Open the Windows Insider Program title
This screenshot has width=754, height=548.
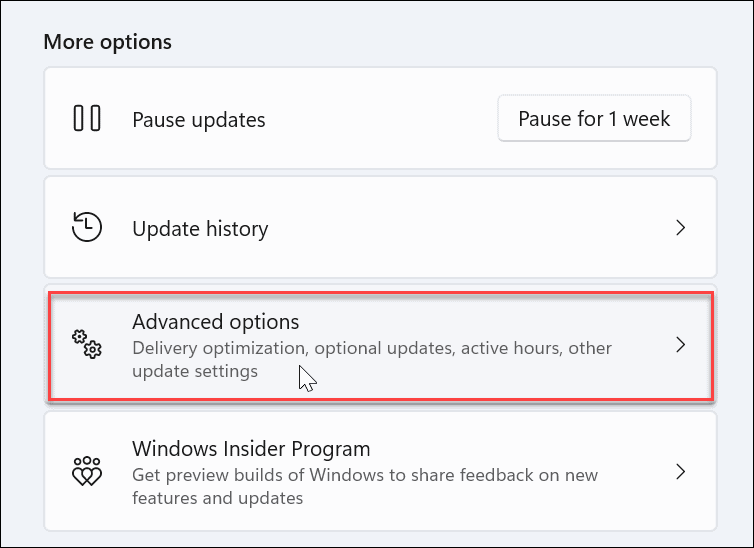[x=251, y=449]
